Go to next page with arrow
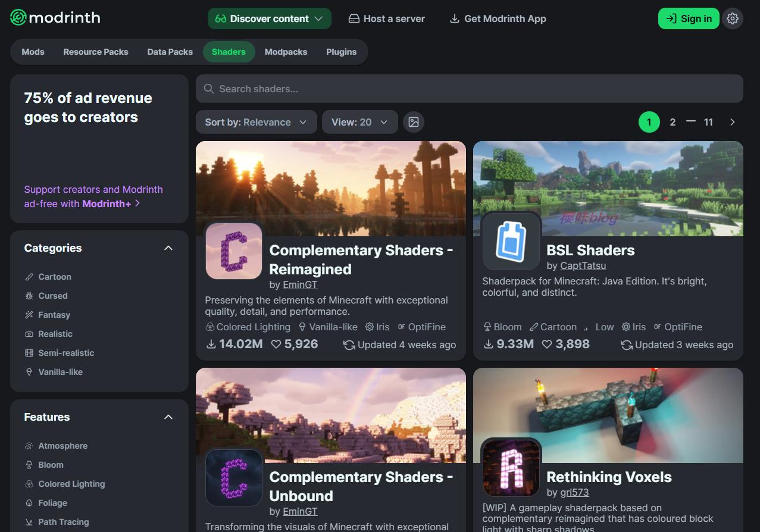This screenshot has width=760, height=532. click(x=733, y=122)
